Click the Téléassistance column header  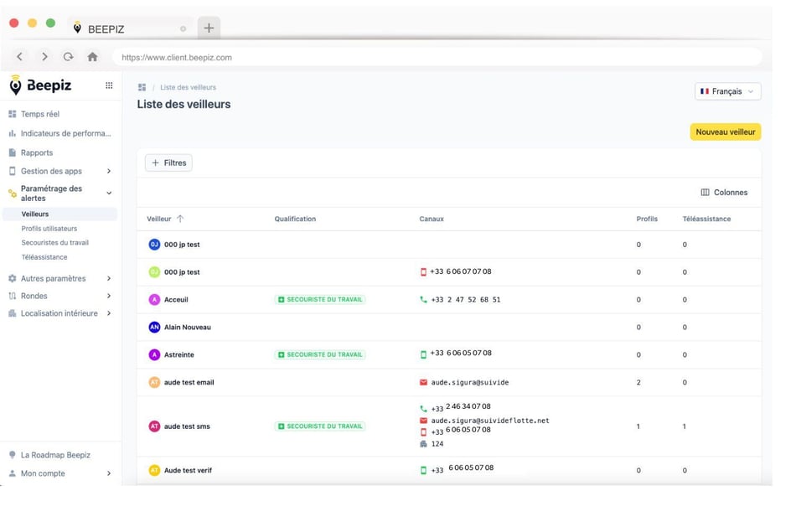(706, 219)
